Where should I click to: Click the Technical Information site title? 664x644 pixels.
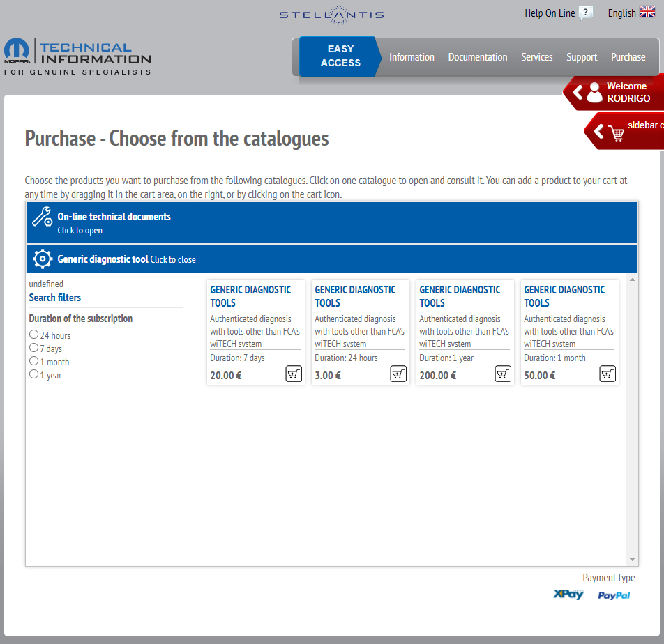point(96,53)
